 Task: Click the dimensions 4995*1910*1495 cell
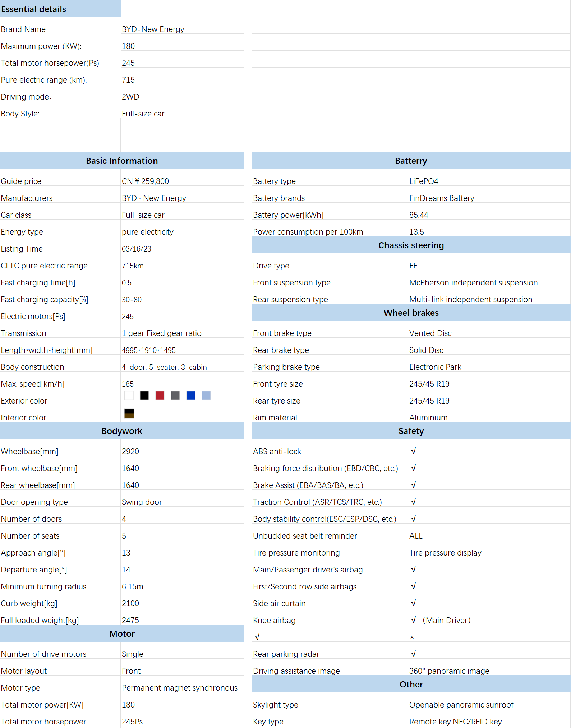(149, 350)
